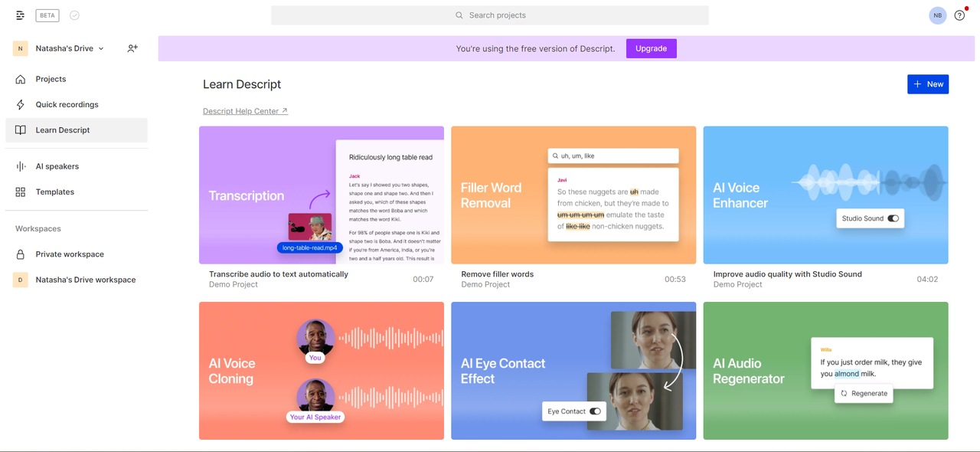Click the 00:07 duration label
Image resolution: width=980 pixels, height=452 pixels.
coord(423,280)
